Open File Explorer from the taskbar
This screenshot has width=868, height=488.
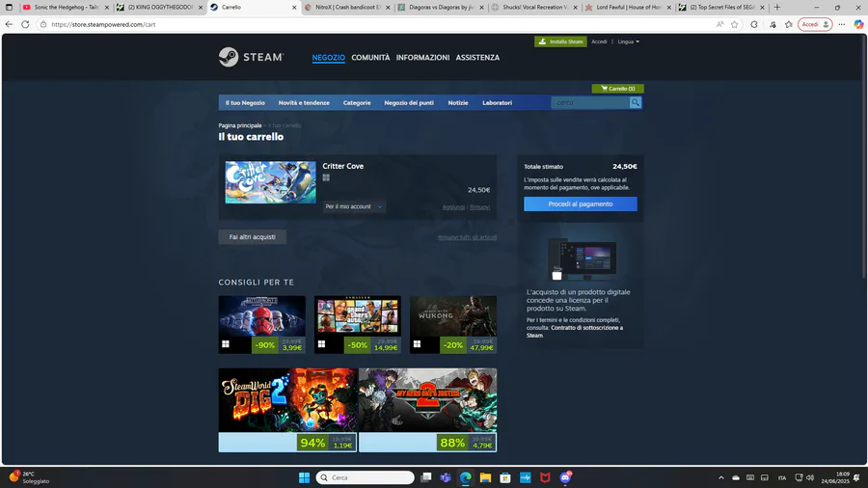[485, 477]
